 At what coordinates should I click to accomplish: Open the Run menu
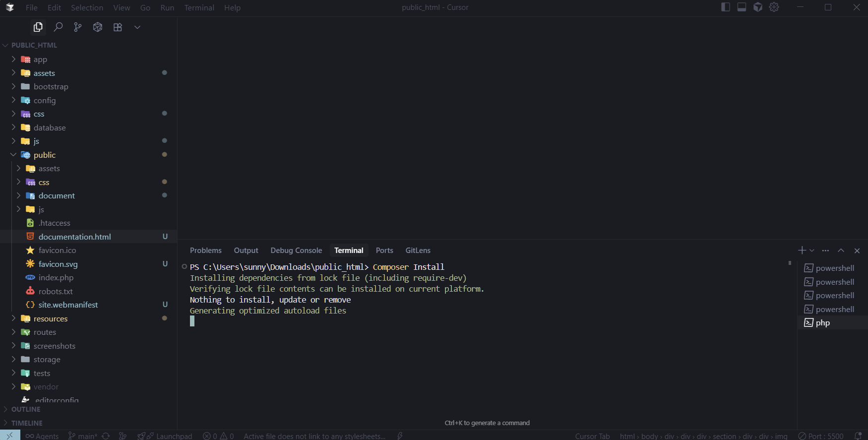pos(167,7)
